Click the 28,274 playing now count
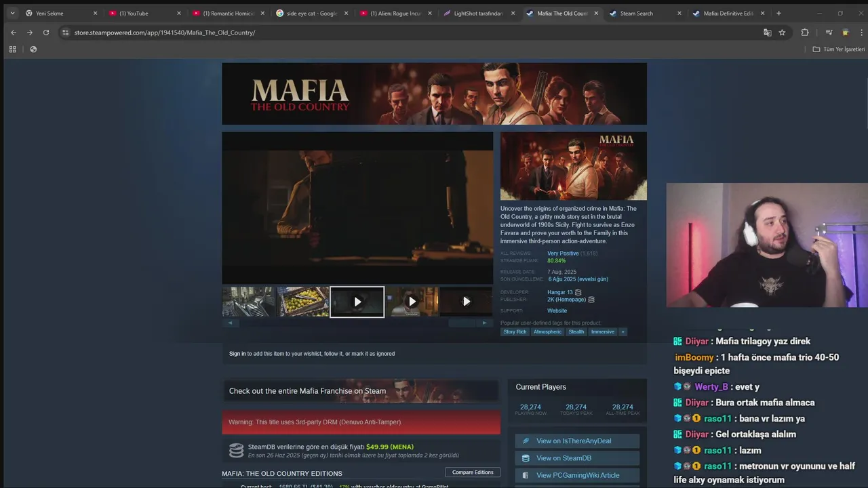 [x=530, y=407]
